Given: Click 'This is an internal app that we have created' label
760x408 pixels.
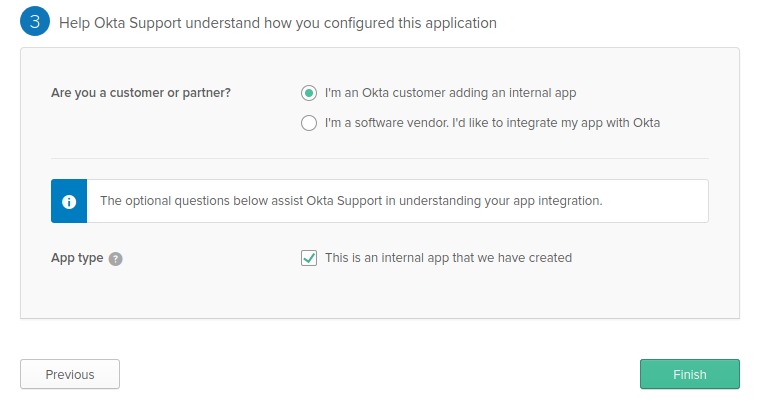Looking at the screenshot, I should pyautogui.click(x=448, y=258).
